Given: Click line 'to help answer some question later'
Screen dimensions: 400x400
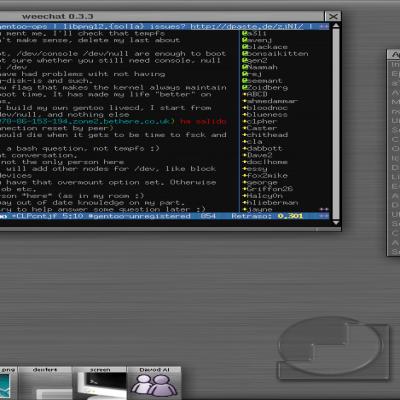Looking at the screenshot, I should [103, 209].
